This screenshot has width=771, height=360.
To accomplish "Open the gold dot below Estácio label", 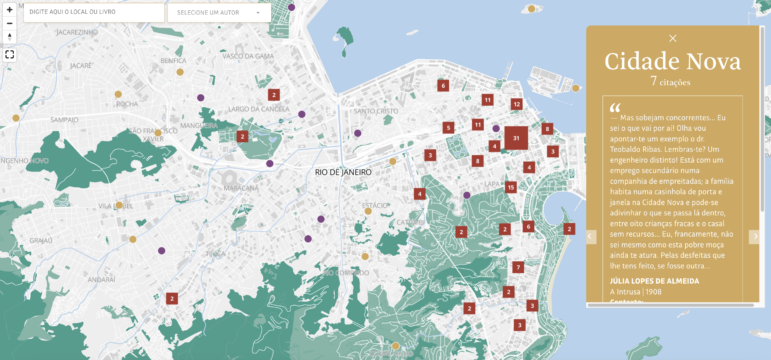I will coord(368,211).
